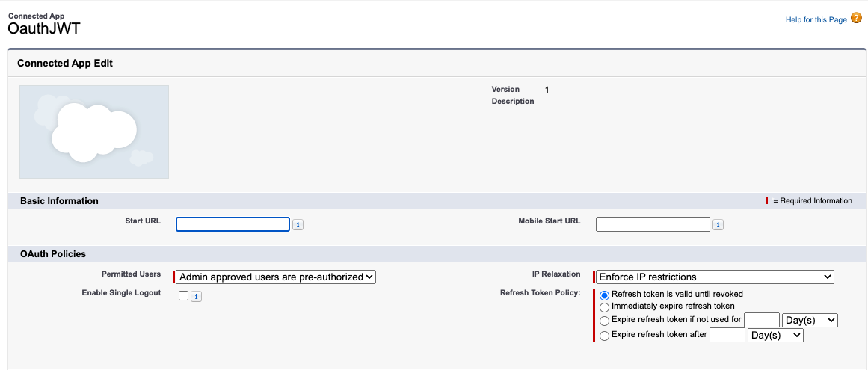The image size is (868, 370).
Task: Click into the Start URL text field
Action: (233, 224)
